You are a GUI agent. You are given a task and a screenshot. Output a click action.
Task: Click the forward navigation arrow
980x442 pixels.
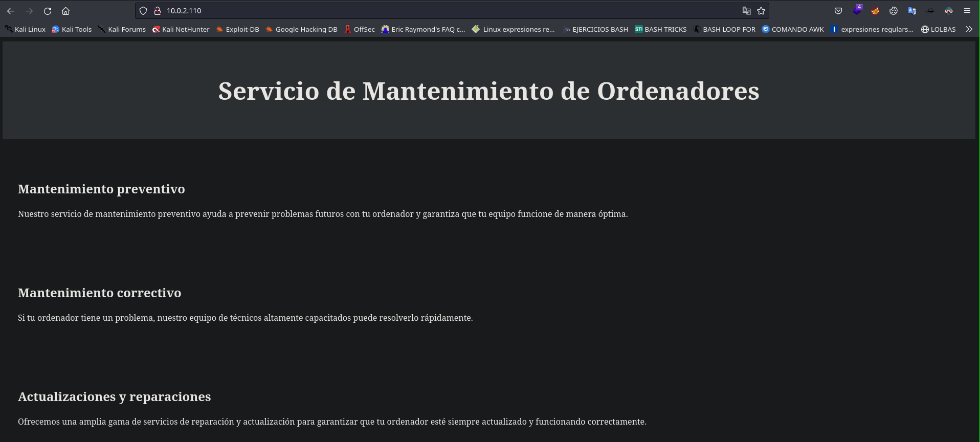click(29, 11)
